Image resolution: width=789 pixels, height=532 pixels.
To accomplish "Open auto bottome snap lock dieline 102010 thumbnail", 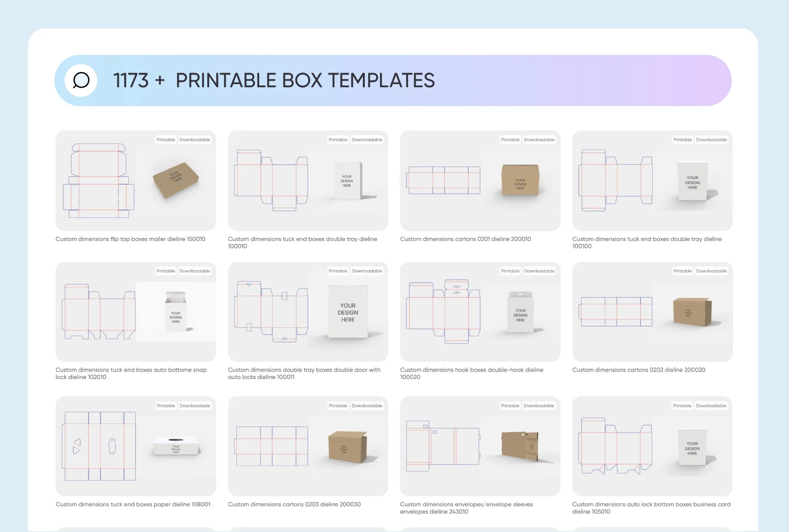I will (136, 312).
